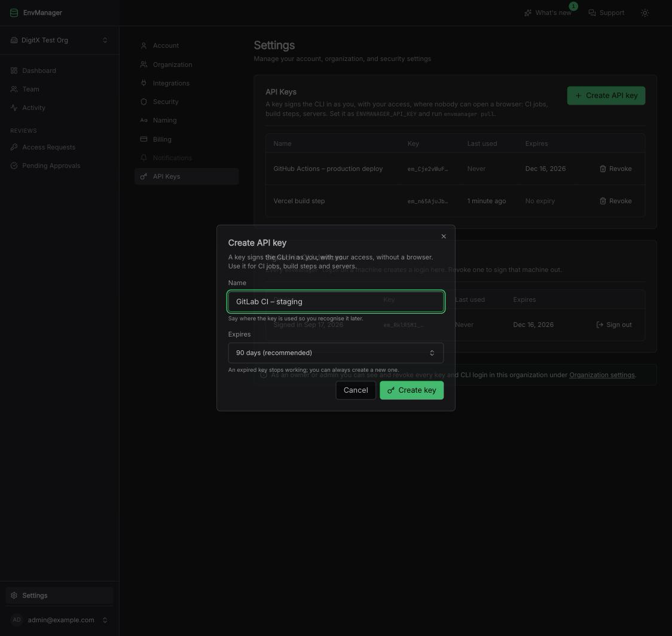Open the Support link
The width and height of the screenshot is (672, 636).
(x=606, y=13)
